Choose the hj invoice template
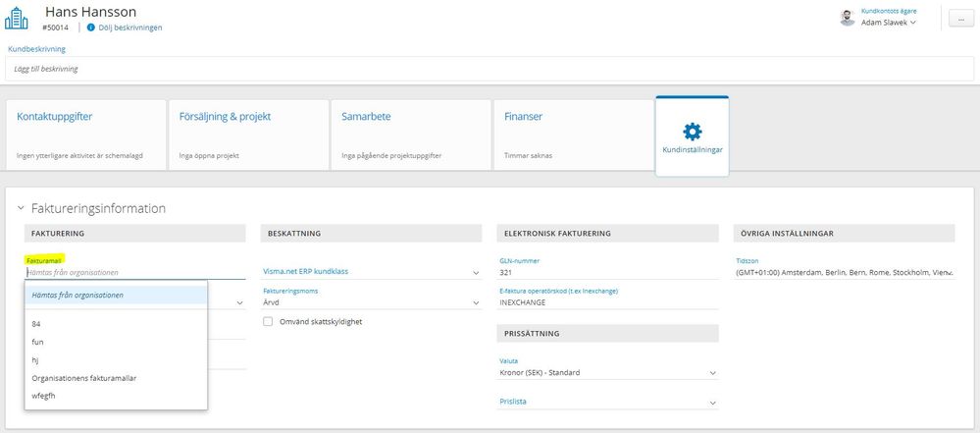Viewport: 980px width, 433px height. point(116,359)
